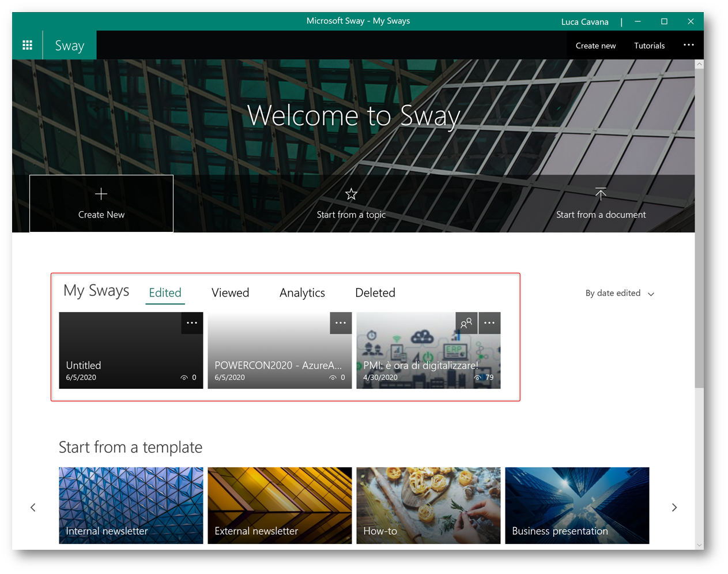Viewport: 728px width, 574px height.
Task: Click Create new in the top bar
Action: (x=595, y=46)
